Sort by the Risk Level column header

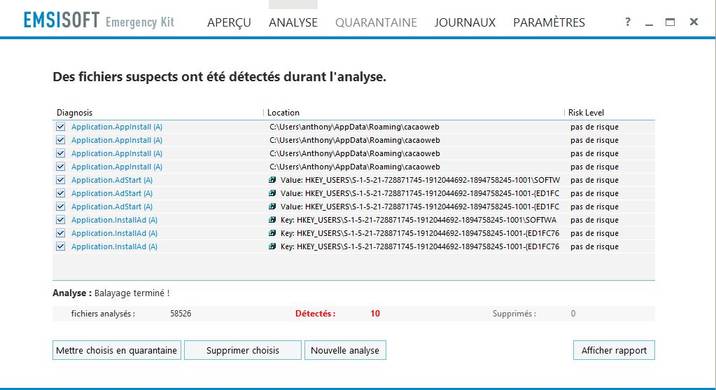coord(586,112)
